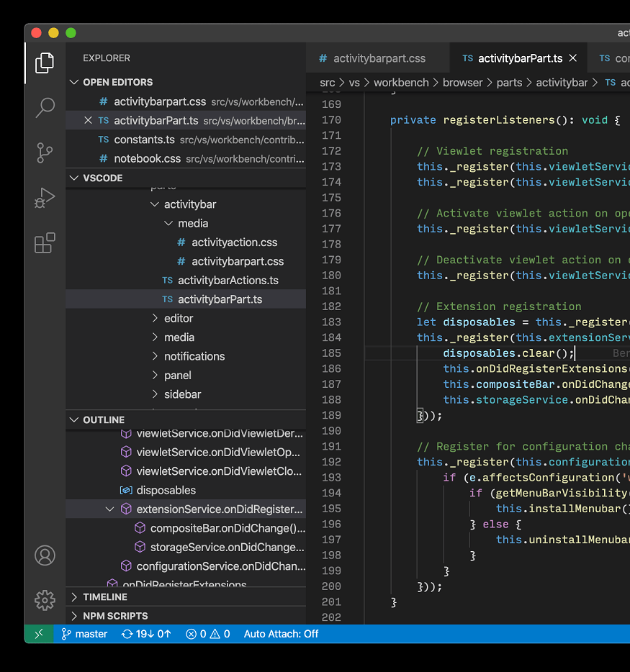Open the Run and Debug view icon
The height and width of the screenshot is (672, 630).
point(45,198)
